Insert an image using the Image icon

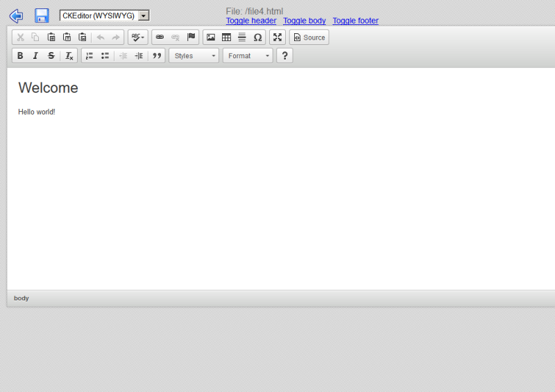coord(211,37)
